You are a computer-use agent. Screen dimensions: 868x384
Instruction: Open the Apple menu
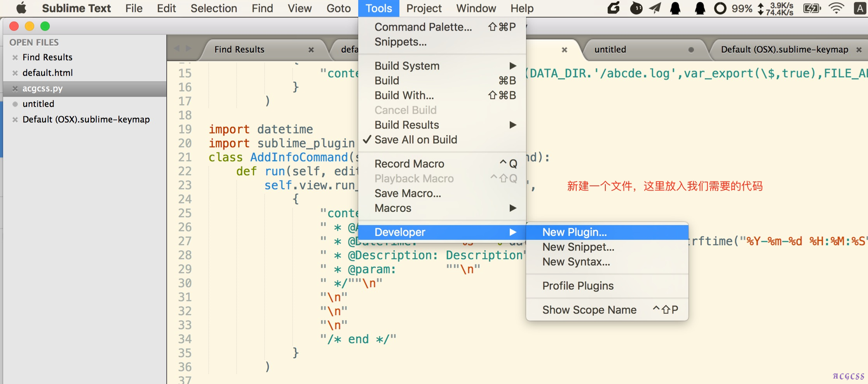coord(21,8)
